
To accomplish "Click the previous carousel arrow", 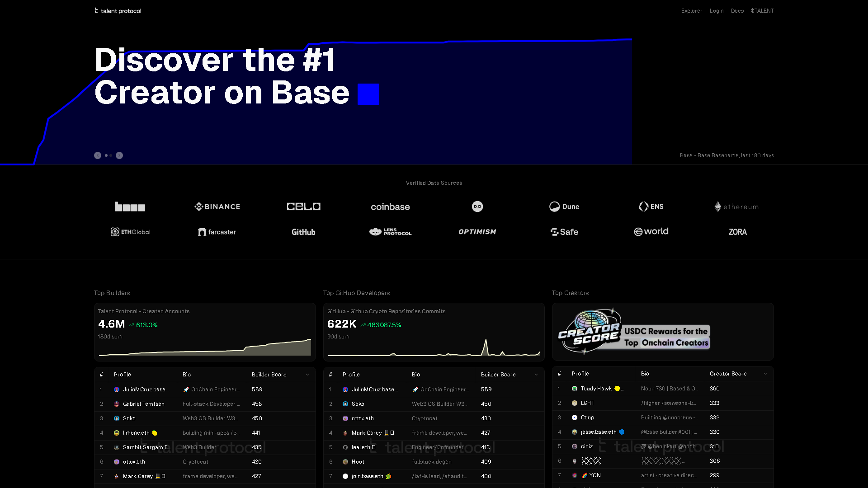I will coord(98,155).
